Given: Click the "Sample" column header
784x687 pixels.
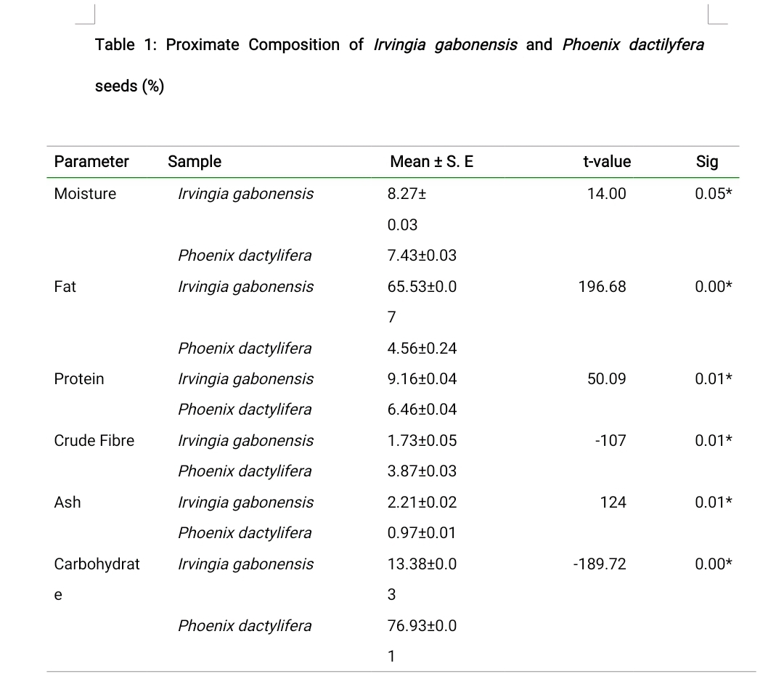Looking at the screenshot, I should tap(195, 162).
